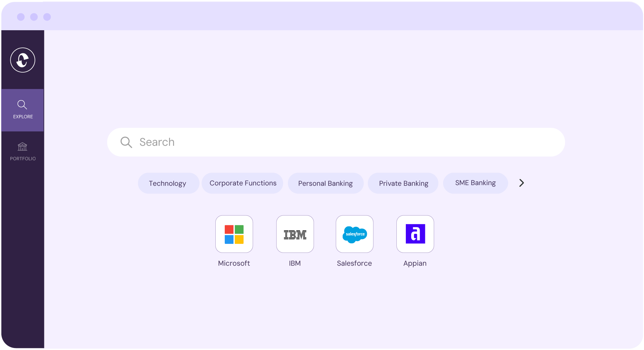Select the Technology category chip
The image size is (644, 350).
(168, 183)
